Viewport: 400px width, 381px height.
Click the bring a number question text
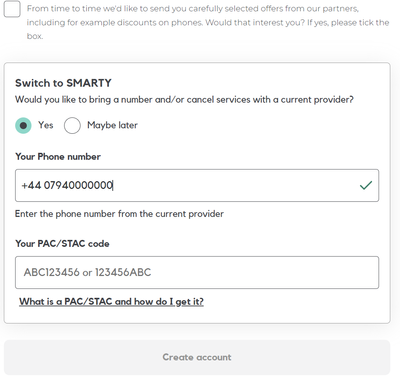pyautogui.click(x=184, y=100)
